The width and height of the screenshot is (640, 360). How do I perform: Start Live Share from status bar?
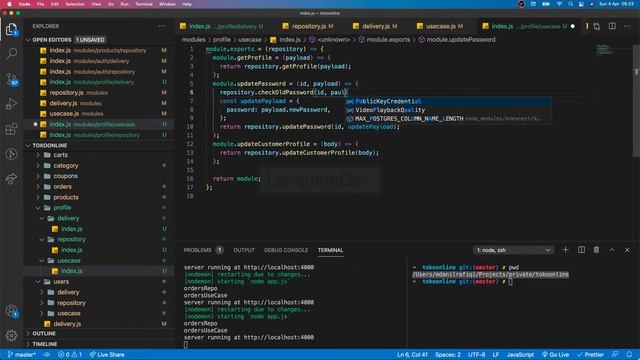(107, 355)
